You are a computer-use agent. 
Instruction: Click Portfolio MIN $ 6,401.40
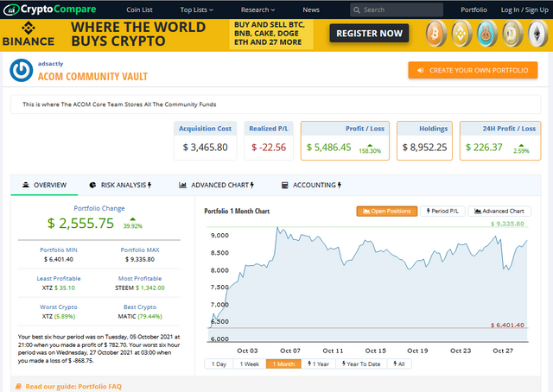[x=59, y=259]
